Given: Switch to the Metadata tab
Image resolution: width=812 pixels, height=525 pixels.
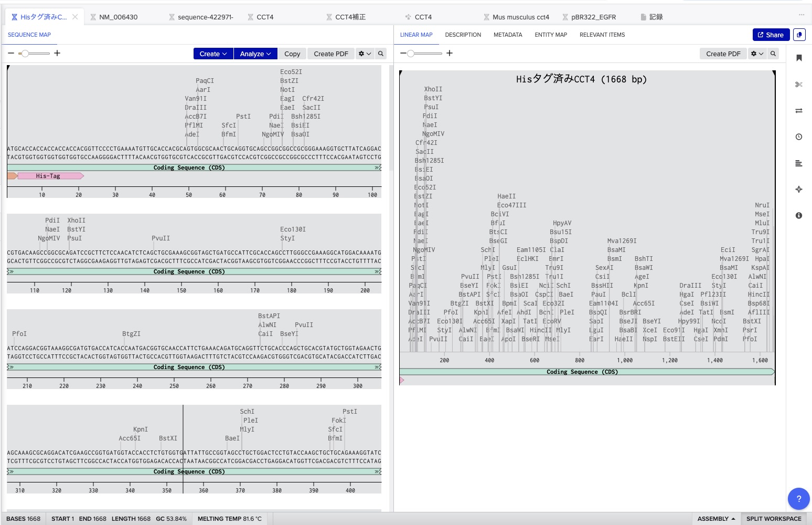Looking at the screenshot, I should pyautogui.click(x=507, y=35).
